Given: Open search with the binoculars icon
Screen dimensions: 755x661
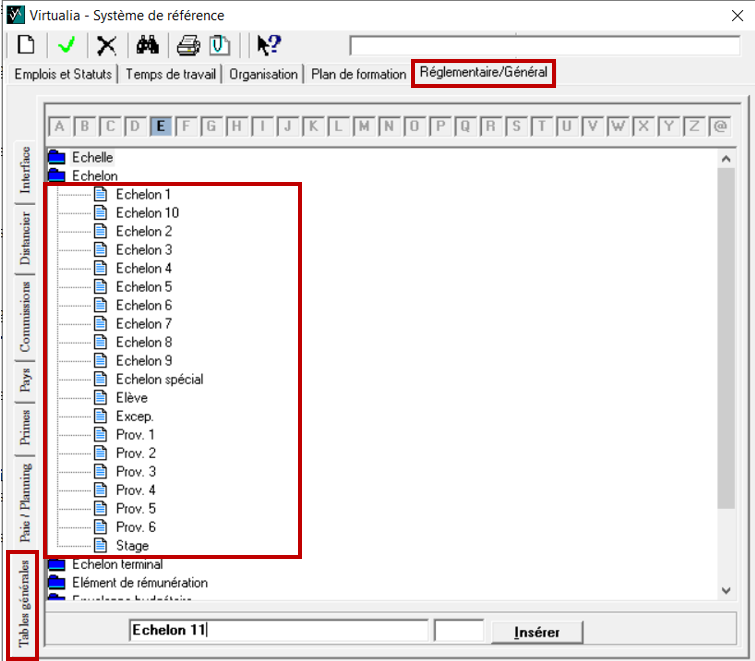Looking at the screenshot, I should point(148,45).
